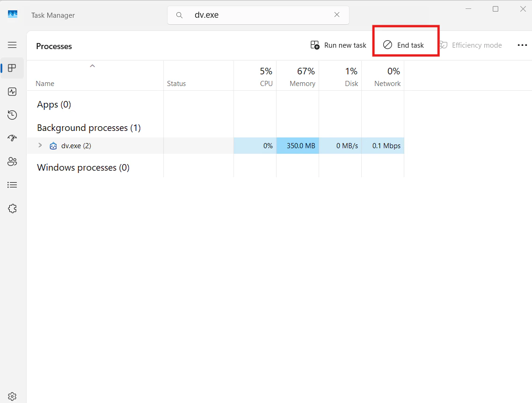Click the Efficiency mode button
Image resolution: width=532 pixels, height=403 pixels.
[471, 45]
